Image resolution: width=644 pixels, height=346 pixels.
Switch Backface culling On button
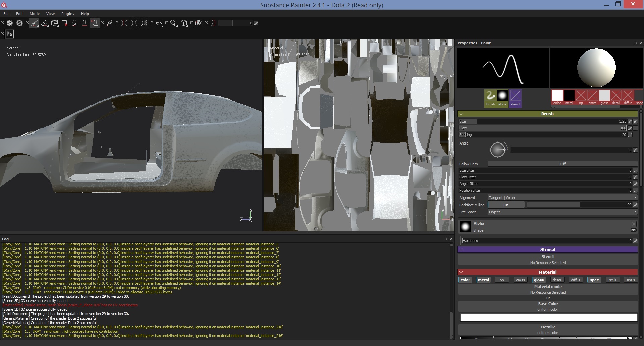point(506,205)
